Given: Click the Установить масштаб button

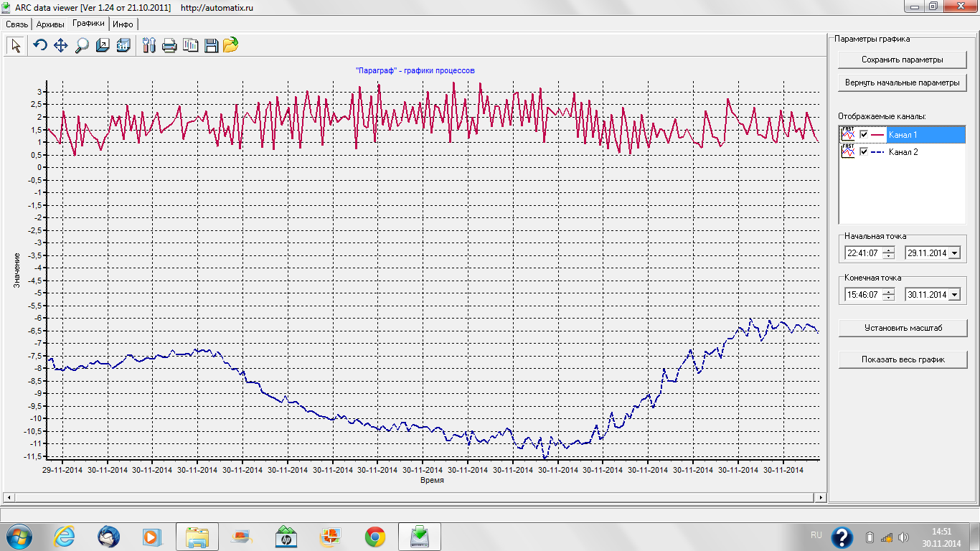Looking at the screenshot, I should pyautogui.click(x=903, y=328).
